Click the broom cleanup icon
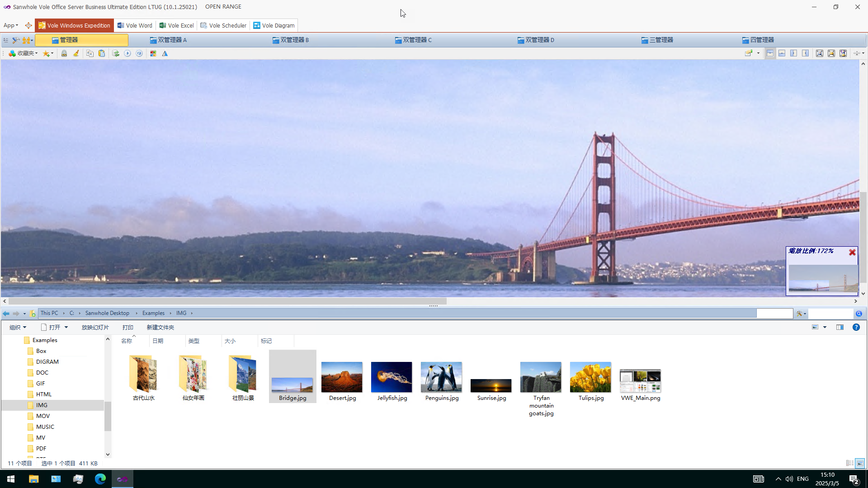 pyautogui.click(x=76, y=53)
